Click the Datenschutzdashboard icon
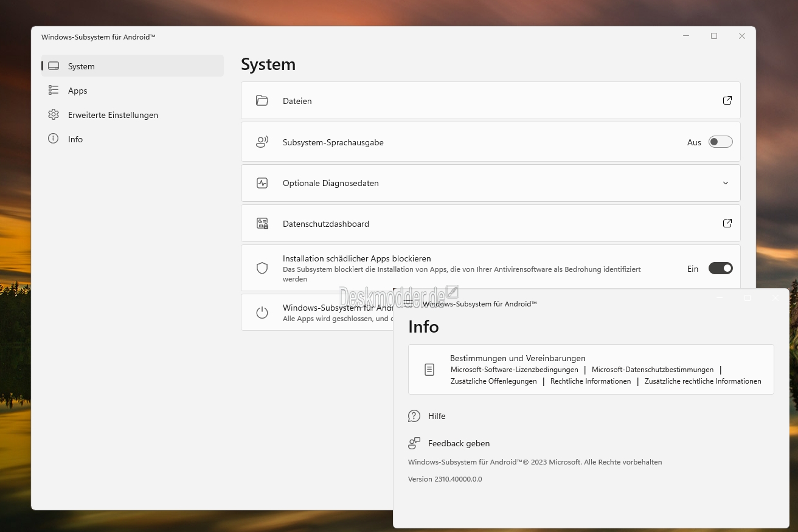 (262, 223)
